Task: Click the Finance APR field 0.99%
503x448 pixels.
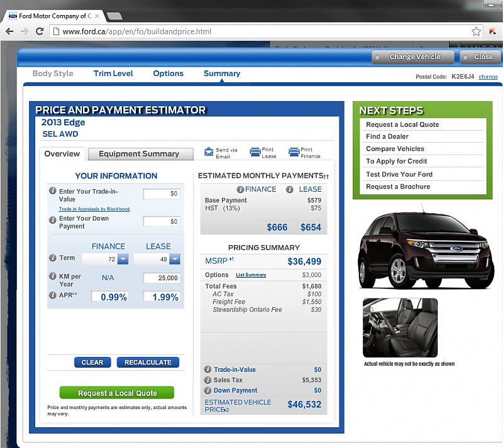Action: [109, 297]
